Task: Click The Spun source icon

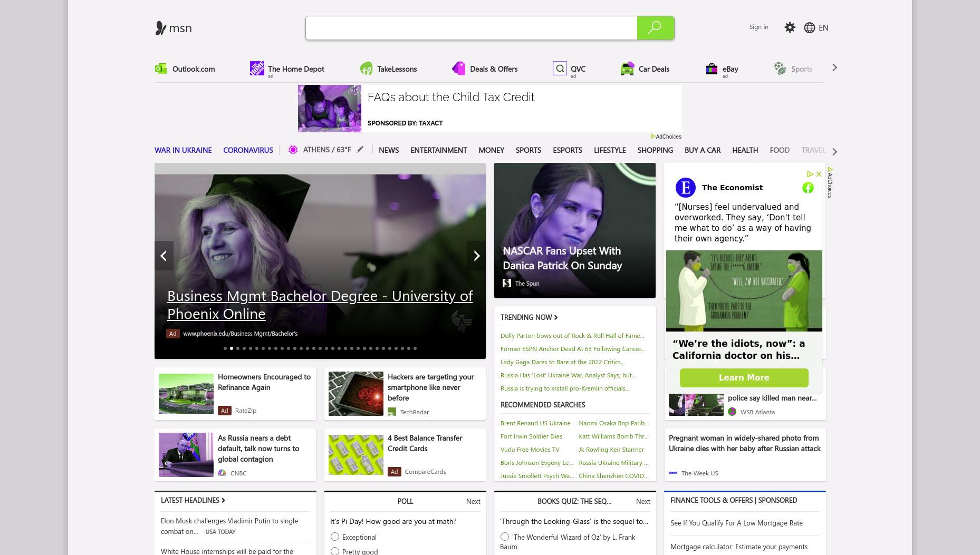Action: point(507,283)
